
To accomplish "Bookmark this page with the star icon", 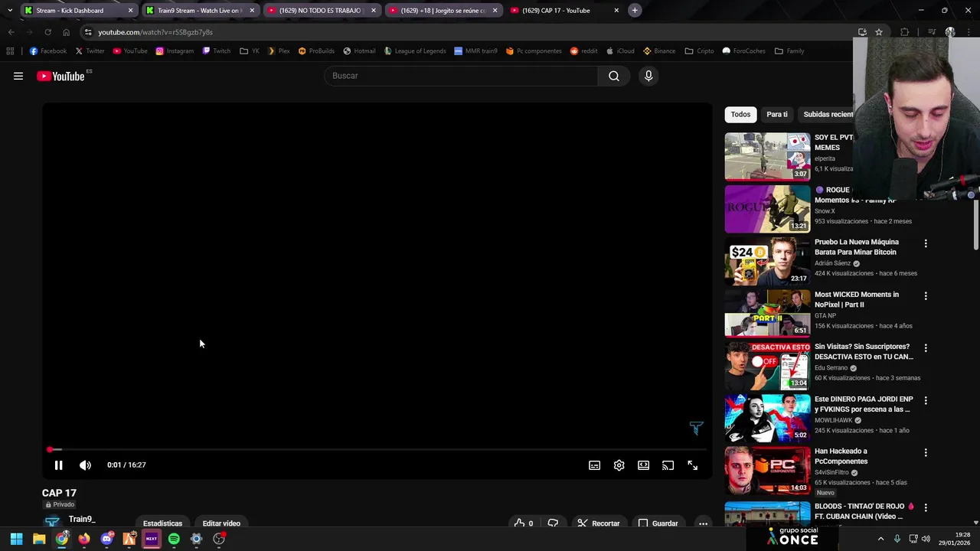I will click(x=879, y=32).
